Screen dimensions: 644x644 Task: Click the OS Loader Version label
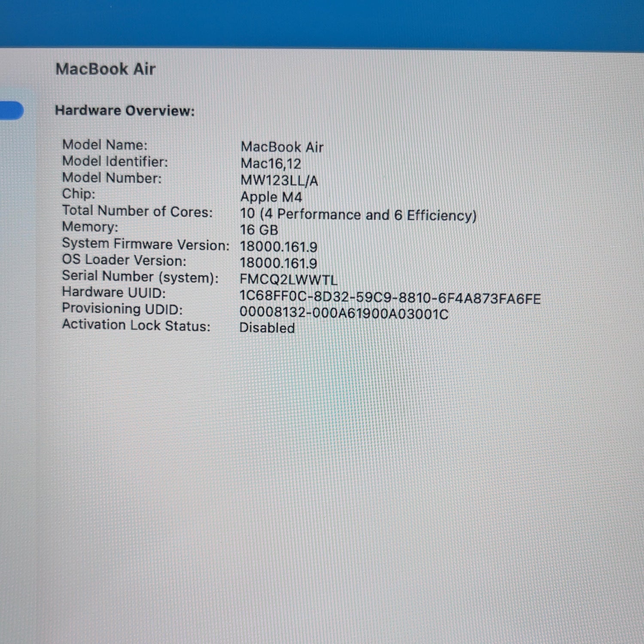(x=124, y=260)
